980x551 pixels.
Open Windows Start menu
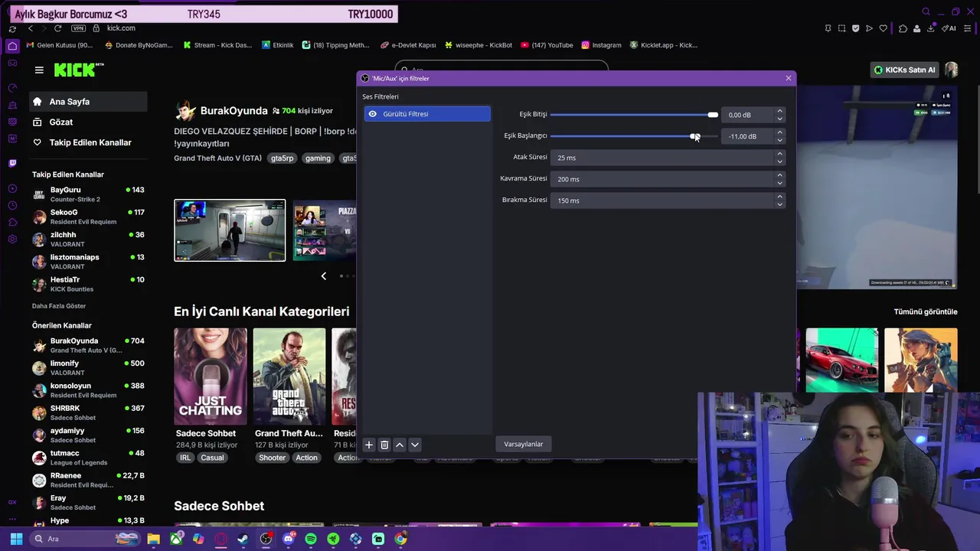pyautogui.click(x=16, y=539)
